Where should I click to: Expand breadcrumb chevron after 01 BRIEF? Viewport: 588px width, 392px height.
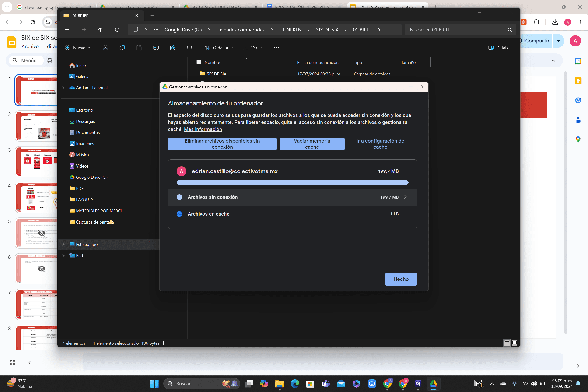(x=379, y=30)
